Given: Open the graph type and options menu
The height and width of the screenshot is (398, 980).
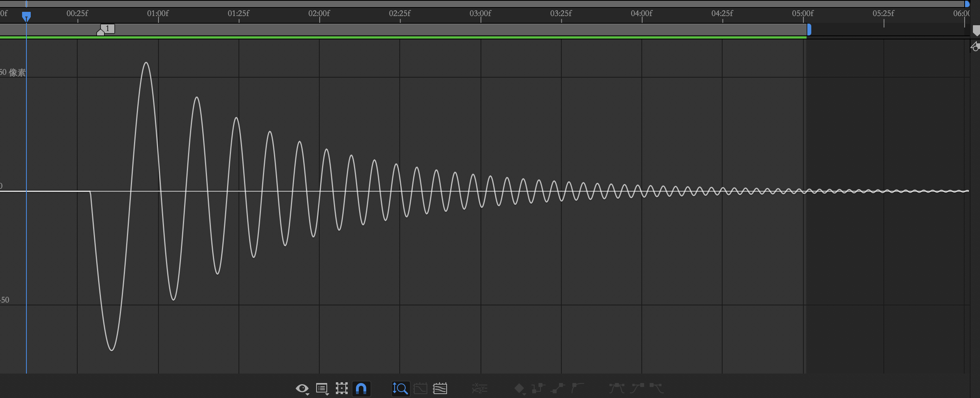Looking at the screenshot, I should click(322, 389).
